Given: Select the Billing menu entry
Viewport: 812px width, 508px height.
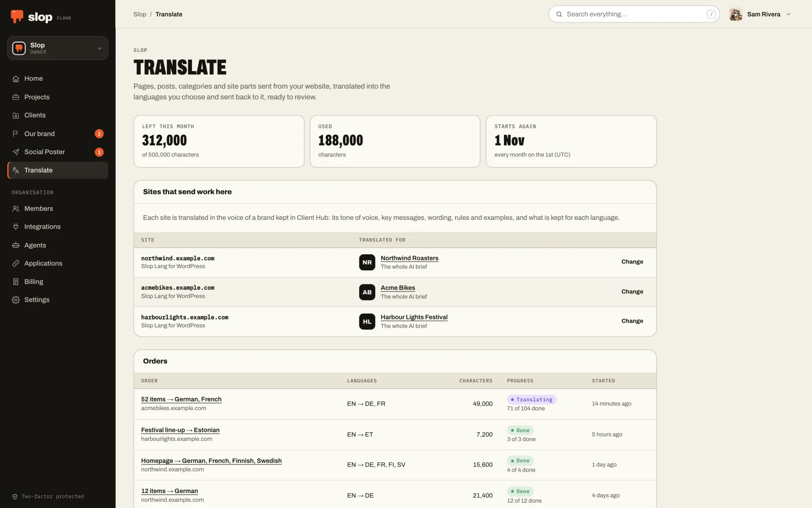Looking at the screenshot, I should (x=58, y=282).
